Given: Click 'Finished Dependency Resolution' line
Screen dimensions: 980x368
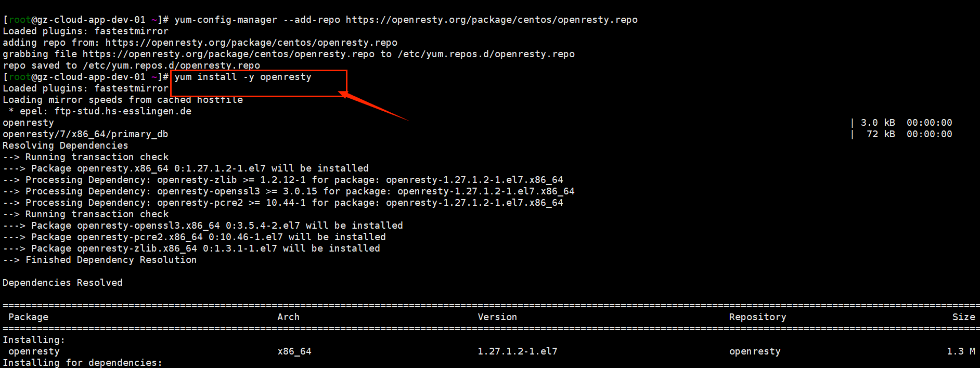Looking at the screenshot, I should pos(99,260).
